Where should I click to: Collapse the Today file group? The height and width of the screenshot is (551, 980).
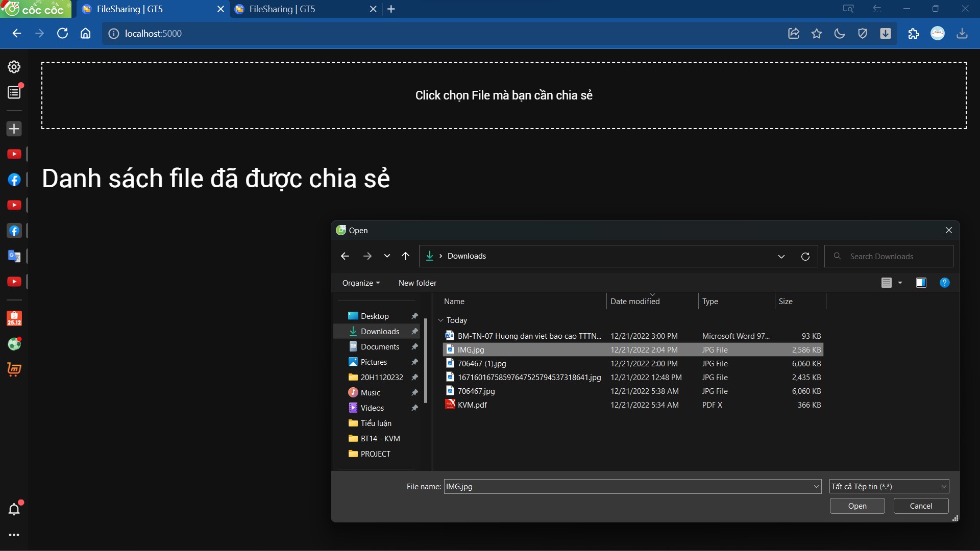(440, 320)
